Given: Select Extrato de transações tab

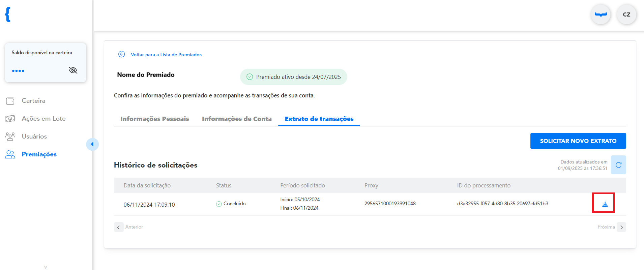Looking at the screenshot, I should point(319,119).
